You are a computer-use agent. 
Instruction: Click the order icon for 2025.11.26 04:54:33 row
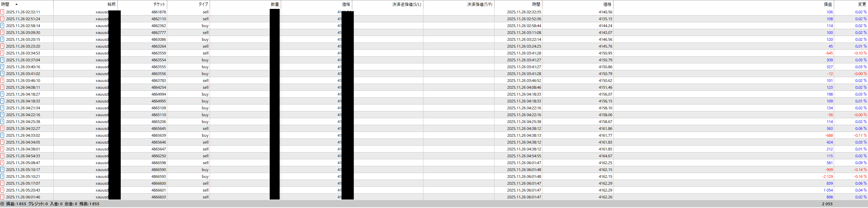tap(2, 156)
